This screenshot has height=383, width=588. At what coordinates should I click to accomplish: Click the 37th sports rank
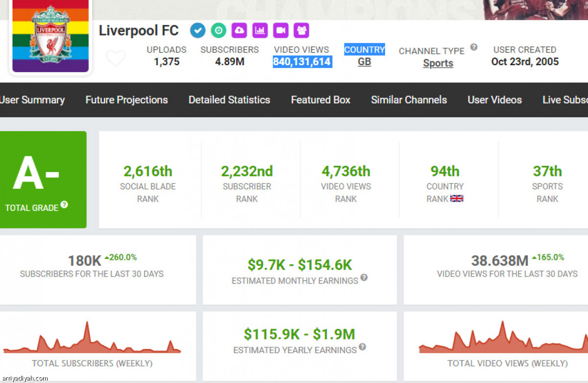547,171
